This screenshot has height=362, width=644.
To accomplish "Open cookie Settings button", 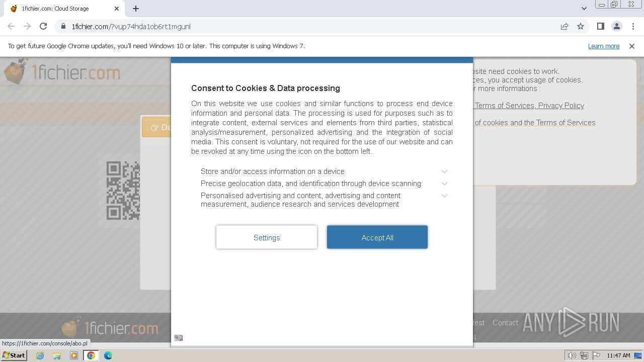I will 267,237.
